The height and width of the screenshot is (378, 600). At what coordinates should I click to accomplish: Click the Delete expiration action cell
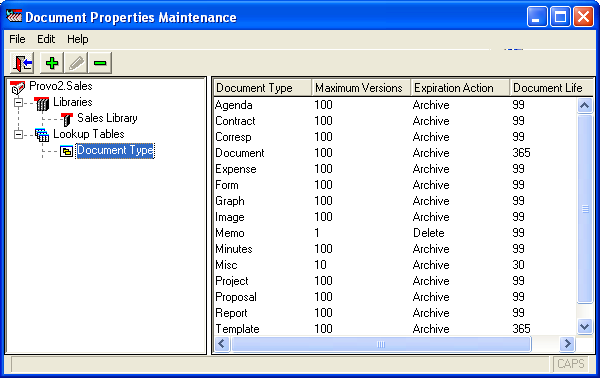point(429,233)
